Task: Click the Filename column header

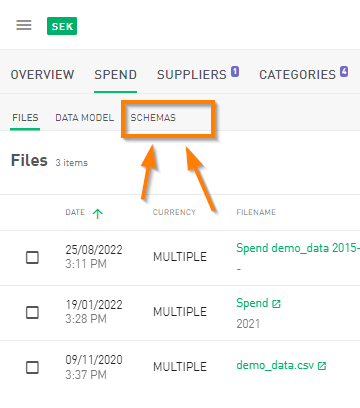Action: tap(256, 212)
